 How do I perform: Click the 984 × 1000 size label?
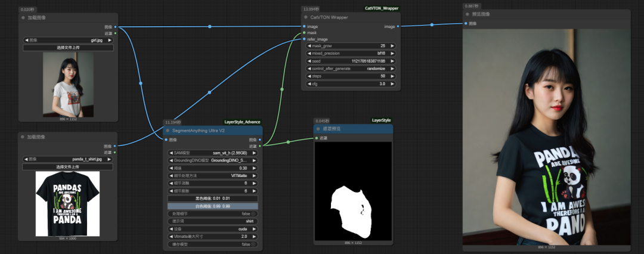[x=68, y=238]
